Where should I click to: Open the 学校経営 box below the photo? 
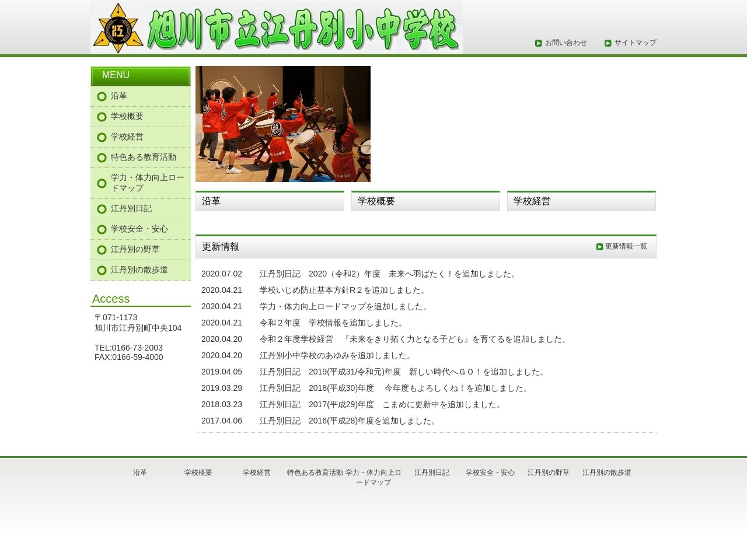tap(581, 201)
